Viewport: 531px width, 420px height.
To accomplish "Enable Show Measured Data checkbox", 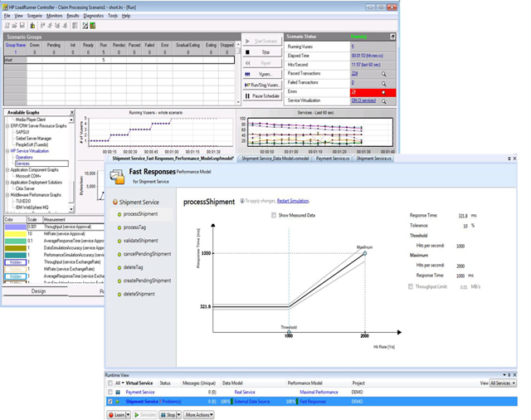I will [274, 215].
